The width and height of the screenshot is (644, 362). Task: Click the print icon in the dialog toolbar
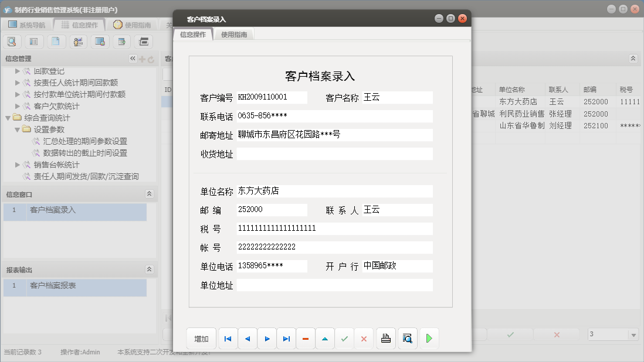(x=385, y=338)
